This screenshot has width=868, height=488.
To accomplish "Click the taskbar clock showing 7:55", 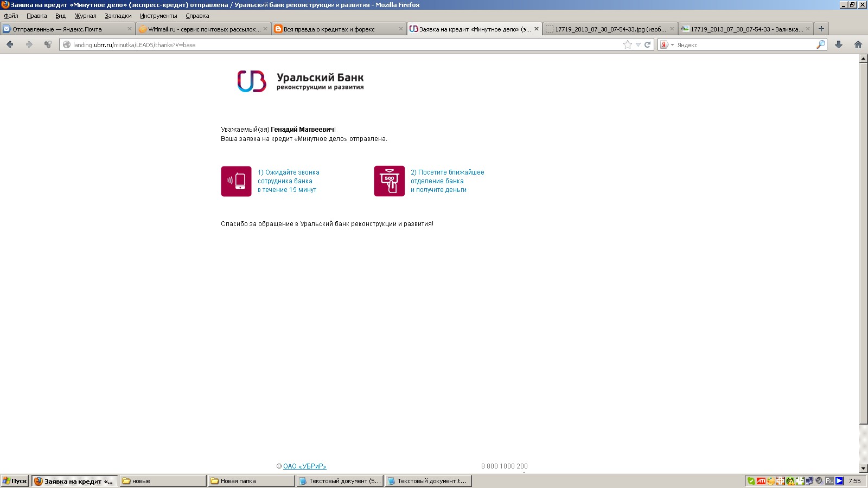I will [x=854, y=481].
